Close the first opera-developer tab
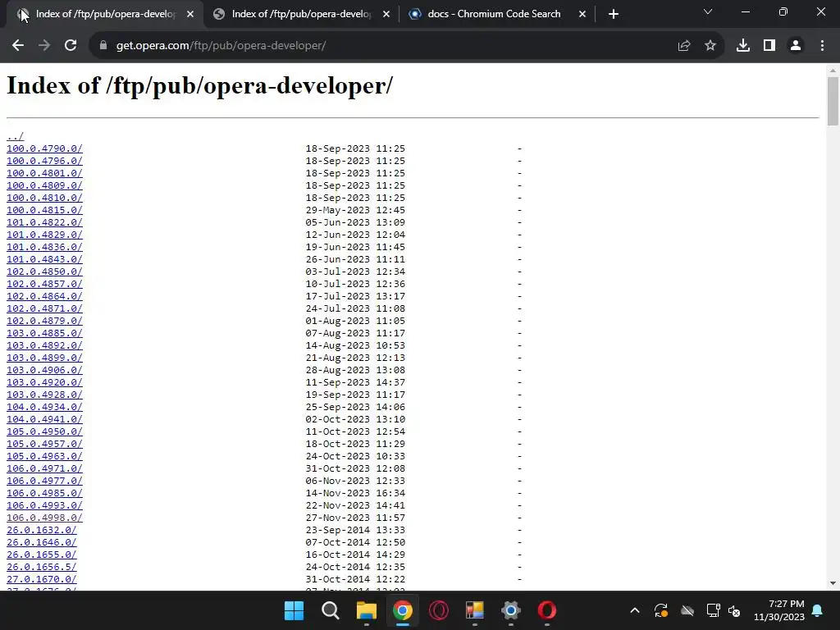The width and height of the screenshot is (840, 630). point(190,14)
